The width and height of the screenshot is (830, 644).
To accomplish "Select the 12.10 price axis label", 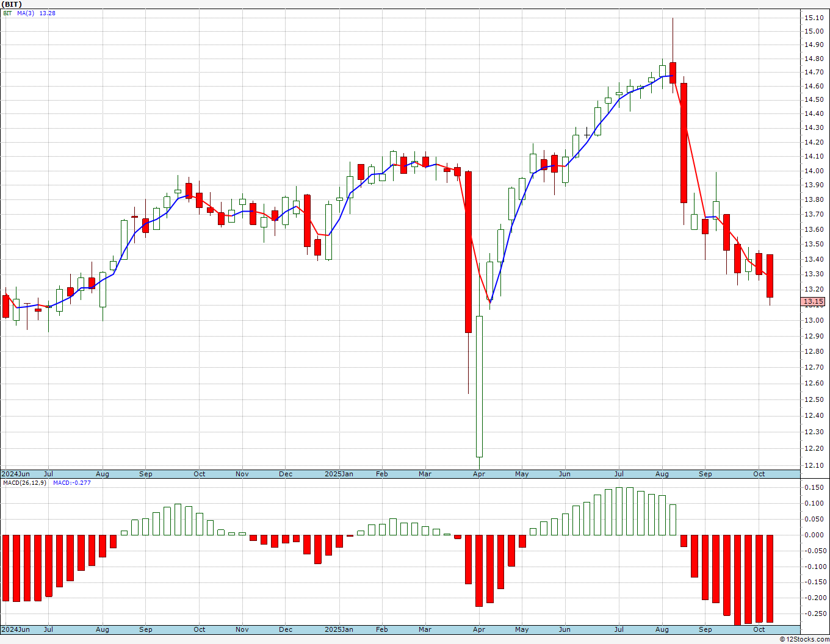I will click(813, 465).
